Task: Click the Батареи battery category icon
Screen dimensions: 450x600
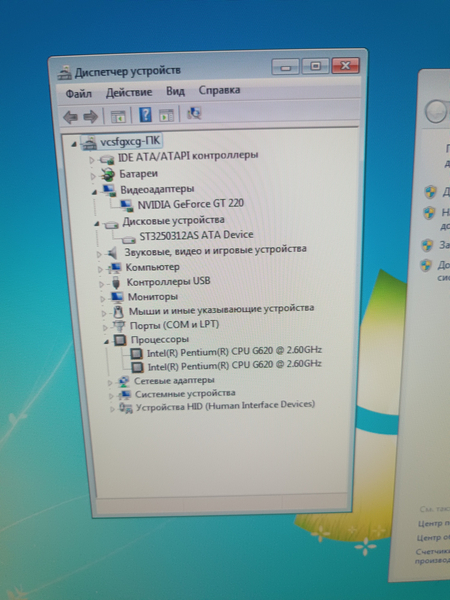Action: coord(108,175)
